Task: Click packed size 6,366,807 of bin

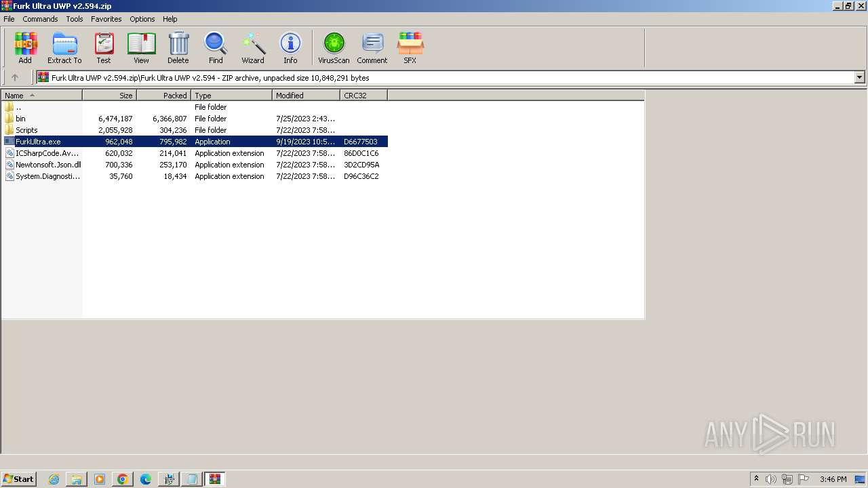Action: (x=170, y=119)
